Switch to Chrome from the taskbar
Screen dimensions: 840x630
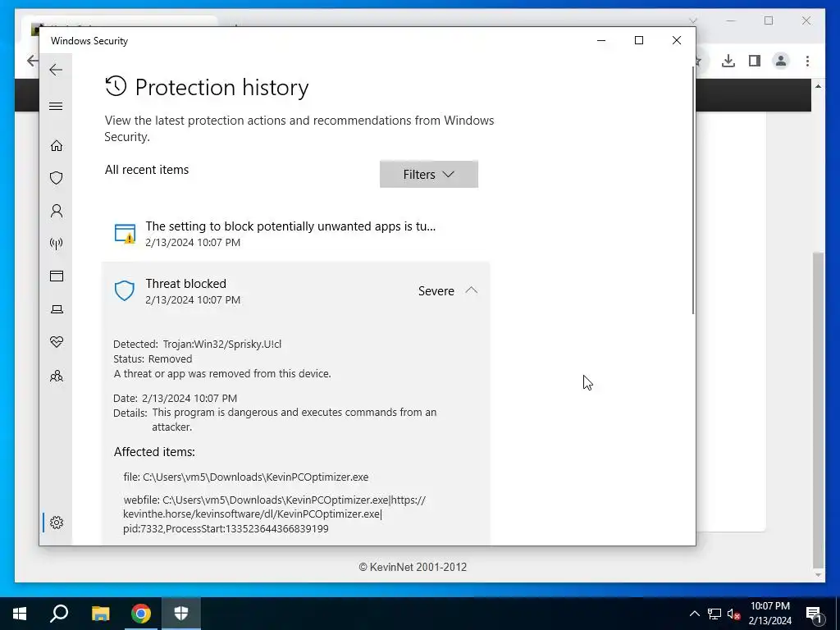141,614
